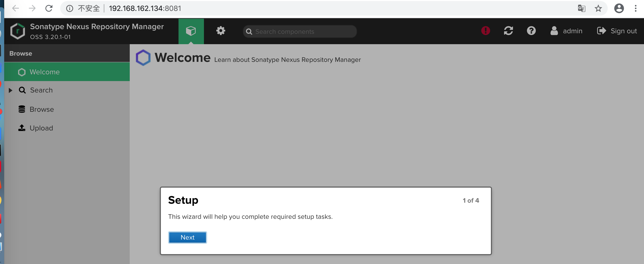This screenshot has height=264, width=644.
Task: Reload the page with the browser refresh icon
Action: 49,8
